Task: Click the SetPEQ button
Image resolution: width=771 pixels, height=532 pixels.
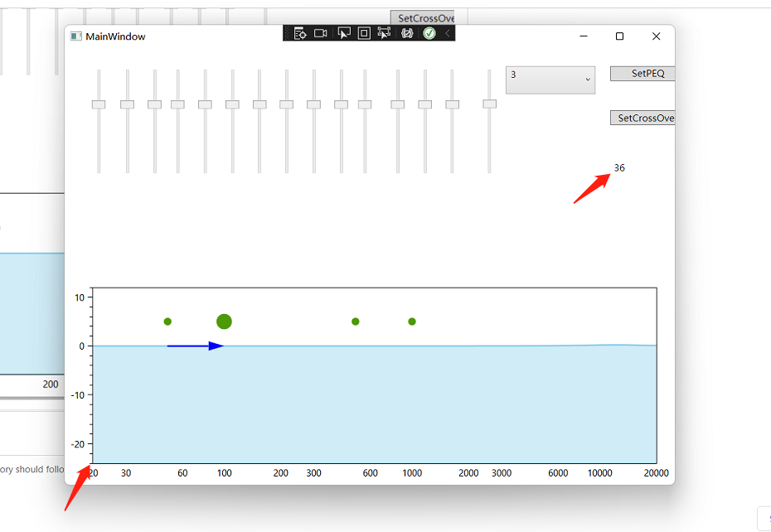Action: point(642,73)
